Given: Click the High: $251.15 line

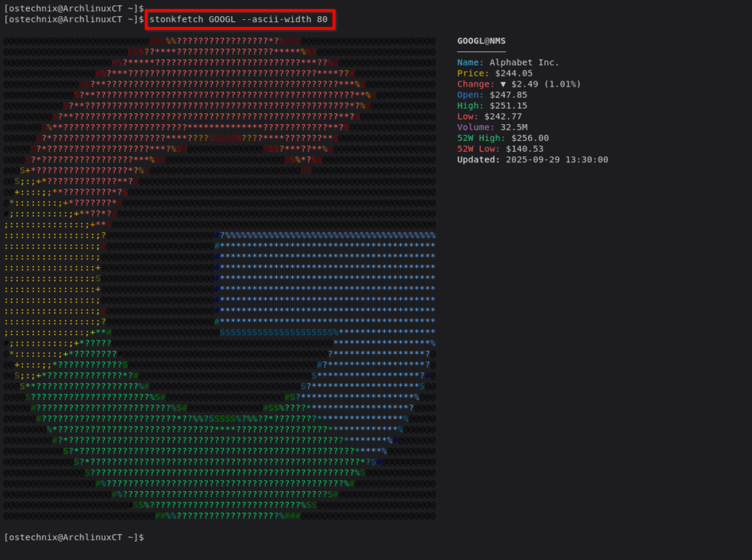Looking at the screenshot, I should (492, 106).
